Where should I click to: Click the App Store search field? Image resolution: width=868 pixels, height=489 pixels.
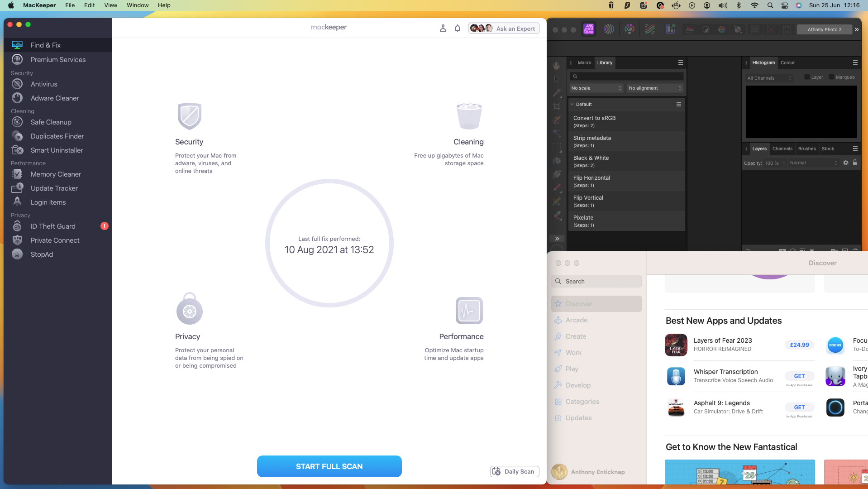(x=596, y=281)
